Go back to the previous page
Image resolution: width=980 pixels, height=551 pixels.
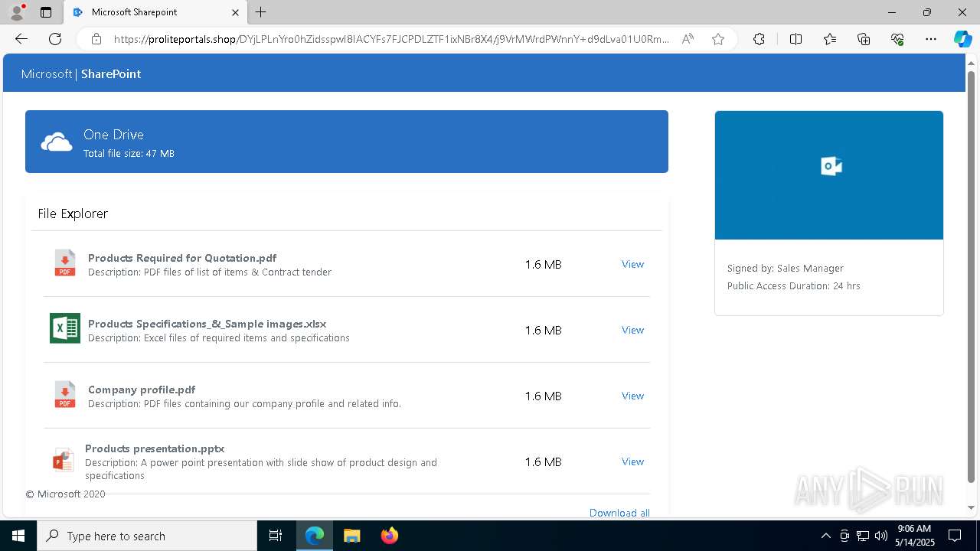21,39
